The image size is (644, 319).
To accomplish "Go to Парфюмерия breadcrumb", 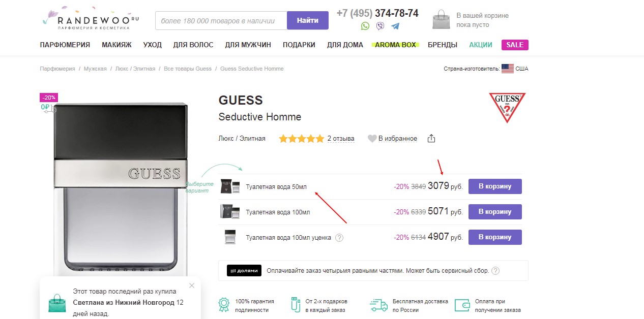I will click(57, 69).
